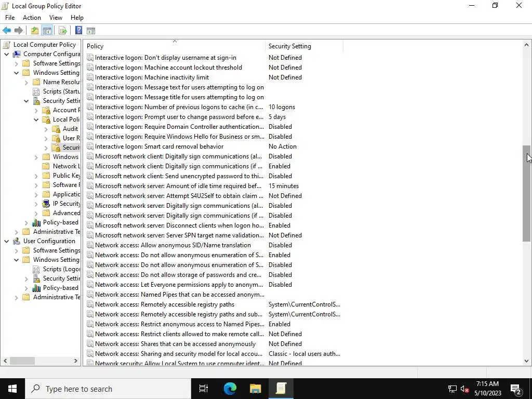Screen dimensions: 532x399
Task: Click the Group Policy Editor taskbar icon
Action: (x=281, y=389)
